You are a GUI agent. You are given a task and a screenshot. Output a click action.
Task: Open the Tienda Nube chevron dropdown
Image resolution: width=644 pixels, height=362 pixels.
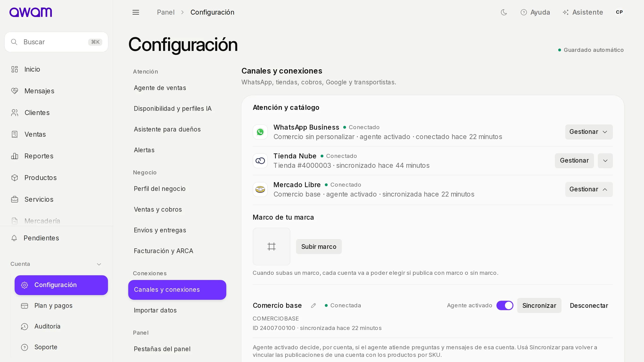(605, 161)
